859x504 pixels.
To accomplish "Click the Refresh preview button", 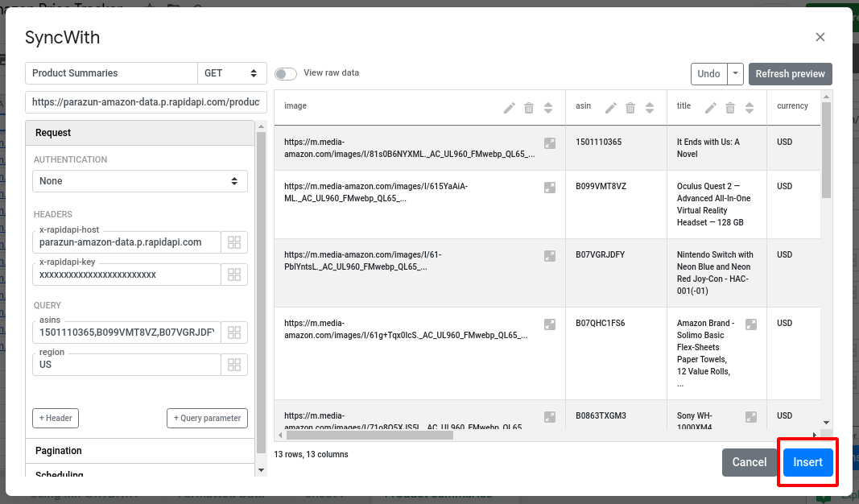I will (x=790, y=74).
